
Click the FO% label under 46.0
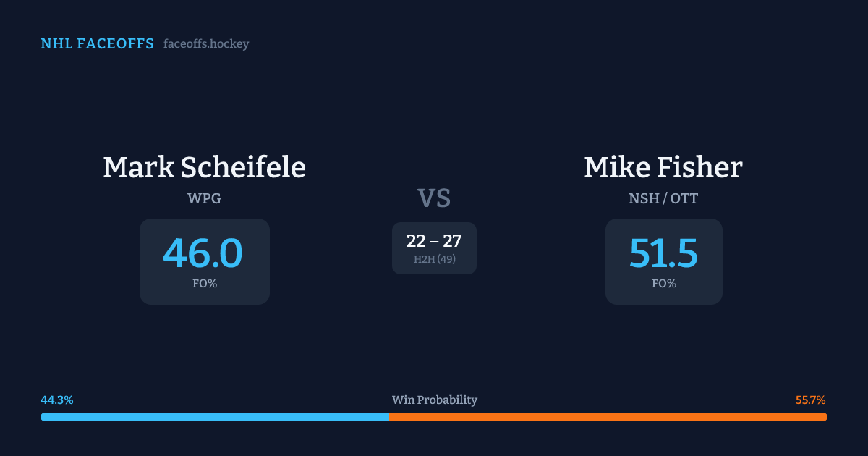point(204,284)
